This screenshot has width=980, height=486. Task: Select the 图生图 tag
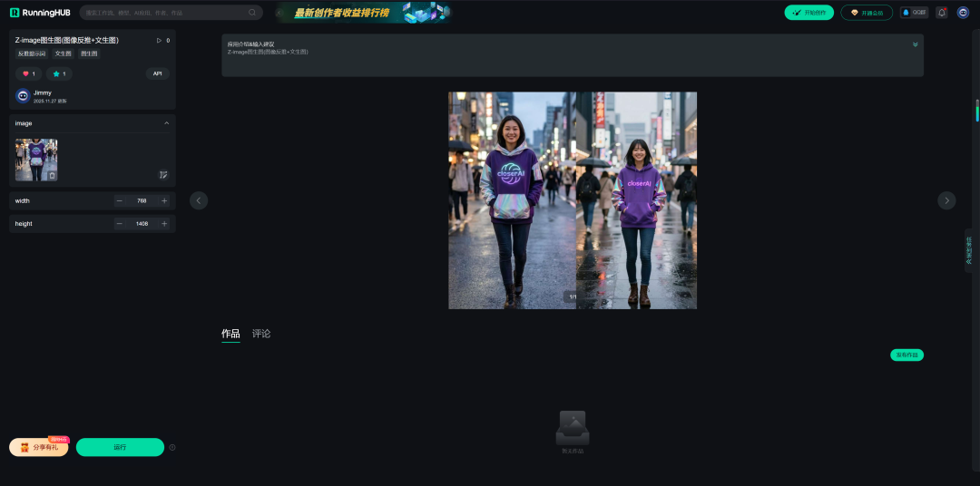[x=89, y=53]
